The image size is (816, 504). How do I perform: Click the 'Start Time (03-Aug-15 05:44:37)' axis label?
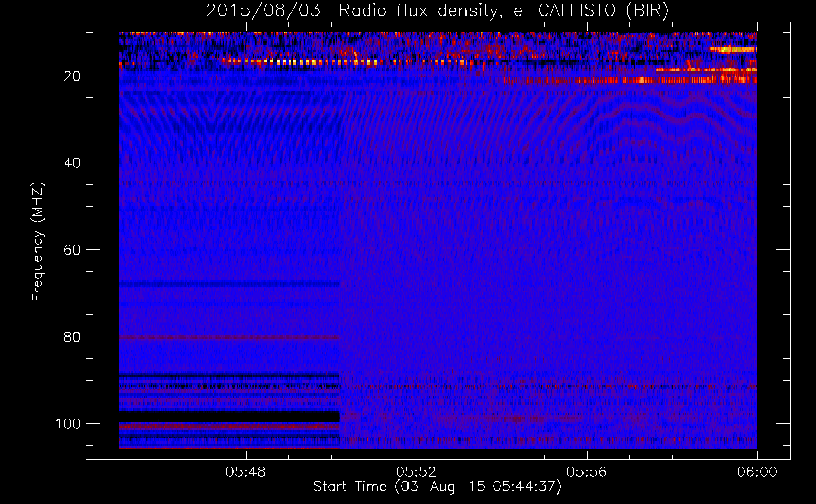[437, 487]
